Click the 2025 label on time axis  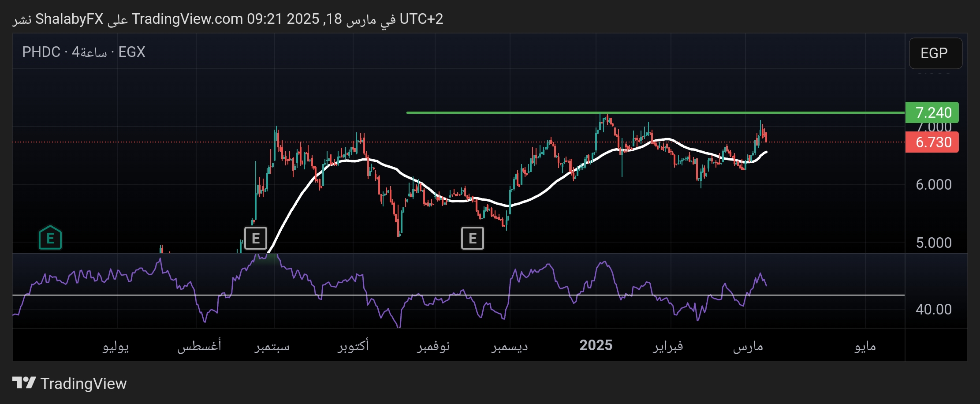coord(596,345)
